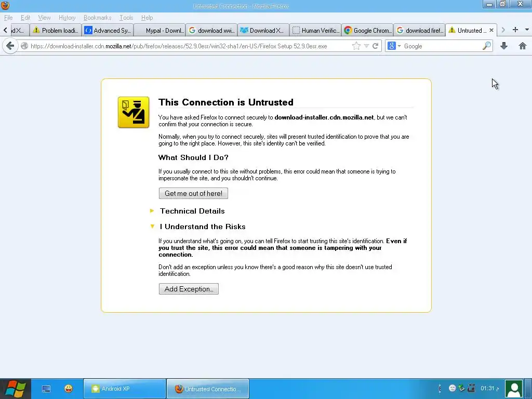Switch to the download xwi... tab
The width and height of the screenshot is (532, 399).
point(212,30)
